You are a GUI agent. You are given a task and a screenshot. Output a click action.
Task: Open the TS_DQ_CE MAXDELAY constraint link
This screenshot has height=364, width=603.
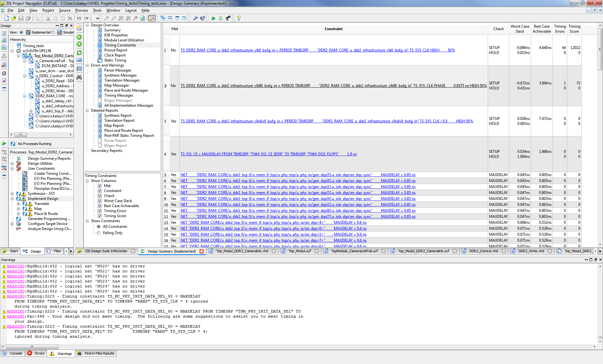(x=269, y=154)
